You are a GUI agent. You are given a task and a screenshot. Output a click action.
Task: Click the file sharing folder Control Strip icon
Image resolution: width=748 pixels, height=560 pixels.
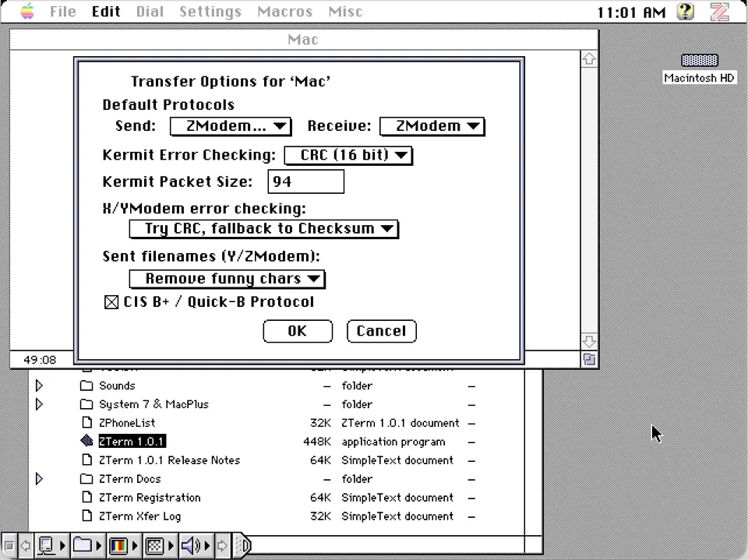pos(82,545)
